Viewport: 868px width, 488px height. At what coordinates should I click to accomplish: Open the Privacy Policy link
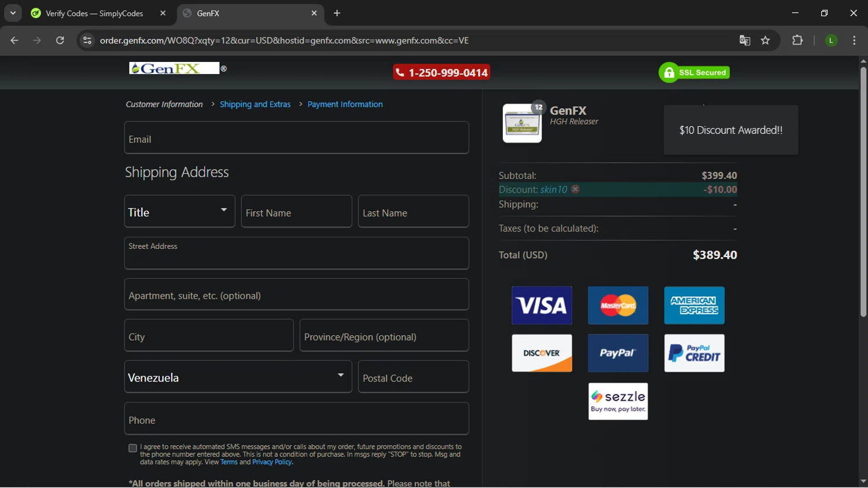tap(272, 462)
